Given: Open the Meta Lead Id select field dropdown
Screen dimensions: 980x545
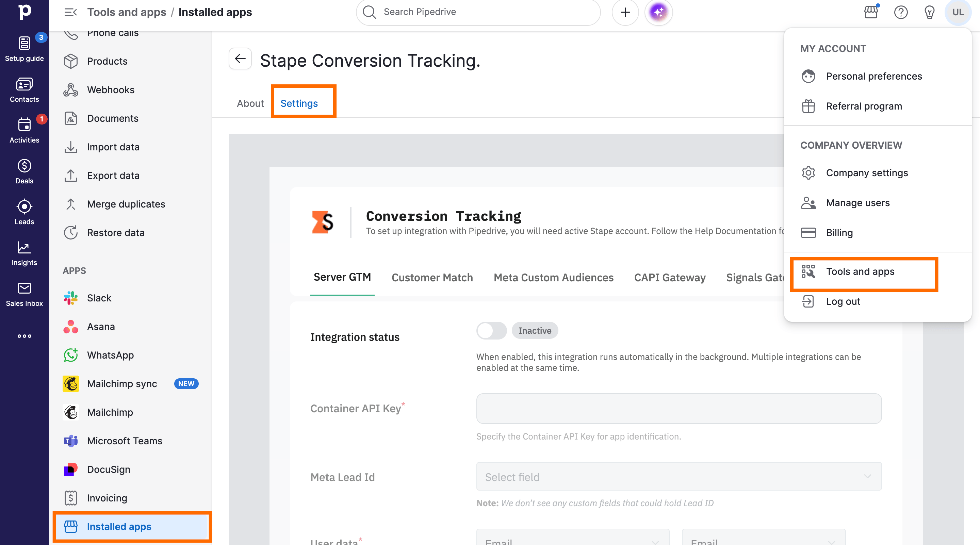Looking at the screenshot, I should click(679, 477).
